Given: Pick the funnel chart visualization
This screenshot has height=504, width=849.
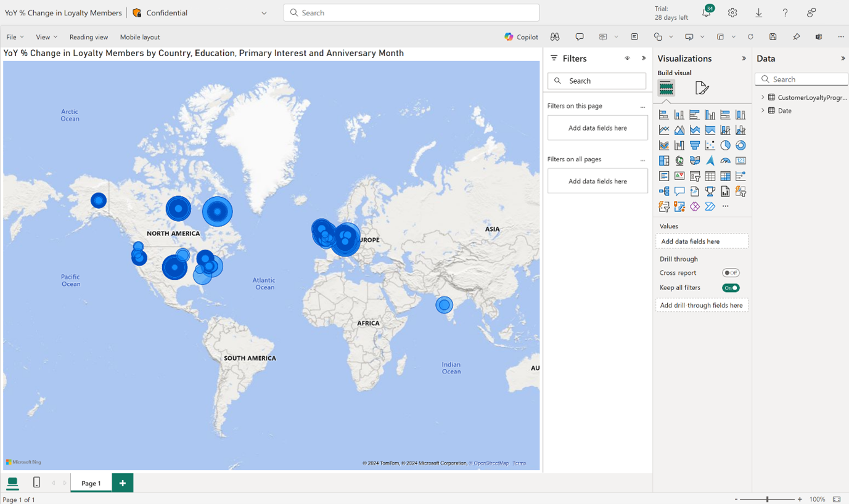Looking at the screenshot, I should (x=695, y=145).
